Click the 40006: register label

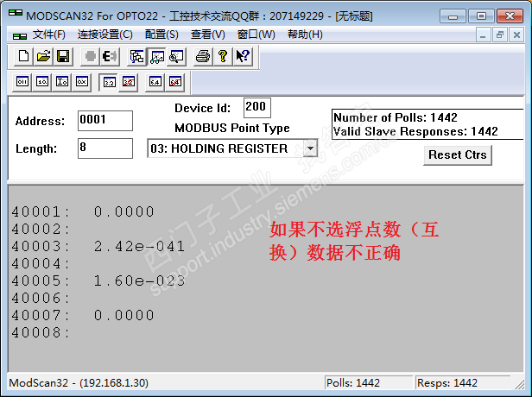[x=40, y=299]
